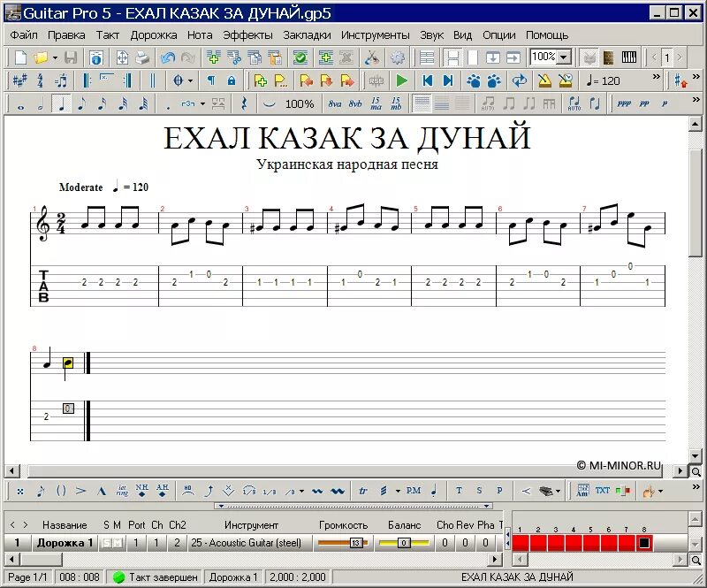Insert a repeat open bar line
The width and height of the screenshot is (707, 588).
click(x=87, y=80)
